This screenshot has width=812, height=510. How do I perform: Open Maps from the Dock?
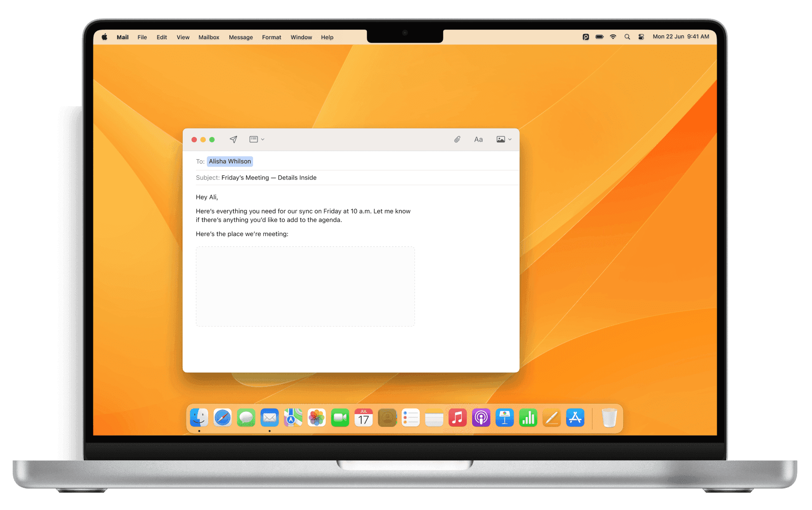(x=293, y=418)
